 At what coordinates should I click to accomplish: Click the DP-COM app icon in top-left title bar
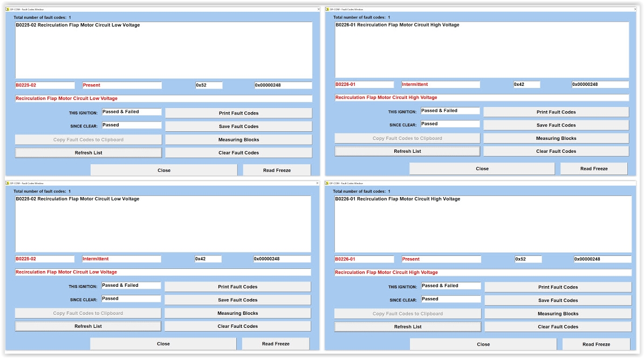[8, 9]
